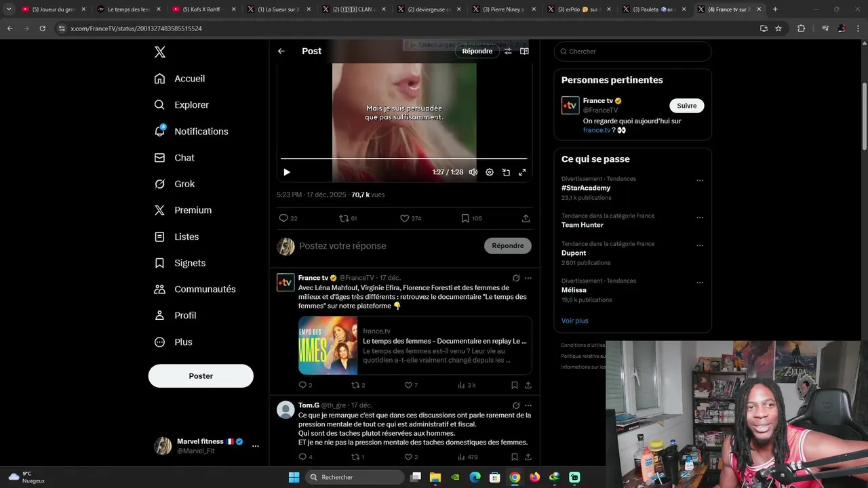Image resolution: width=868 pixels, height=488 pixels.
Task: Open more options on Tom.G reply
Action: (528, 405)
